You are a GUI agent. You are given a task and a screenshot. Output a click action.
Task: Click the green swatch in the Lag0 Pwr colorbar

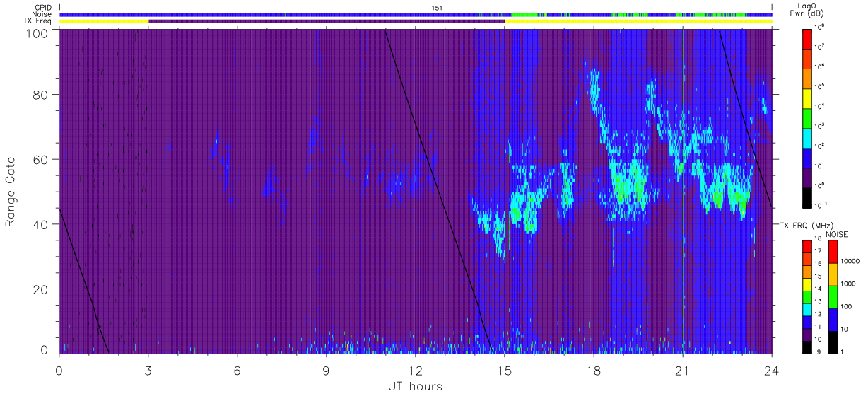(x=807, y=118)
